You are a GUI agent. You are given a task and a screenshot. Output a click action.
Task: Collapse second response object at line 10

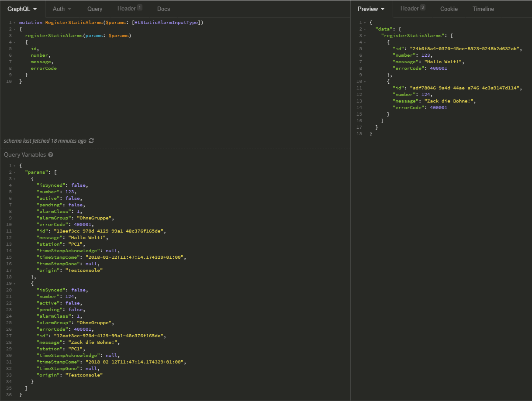click(365, 82)
